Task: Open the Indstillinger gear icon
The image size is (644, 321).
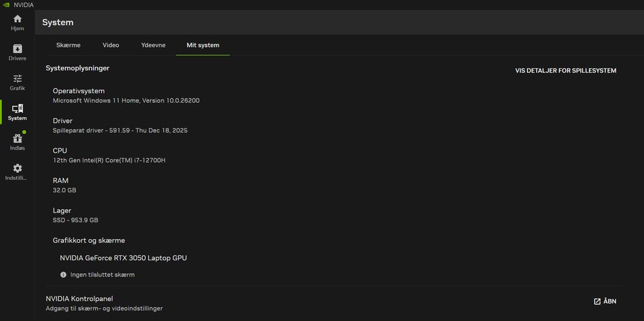Action: point(17,168)
